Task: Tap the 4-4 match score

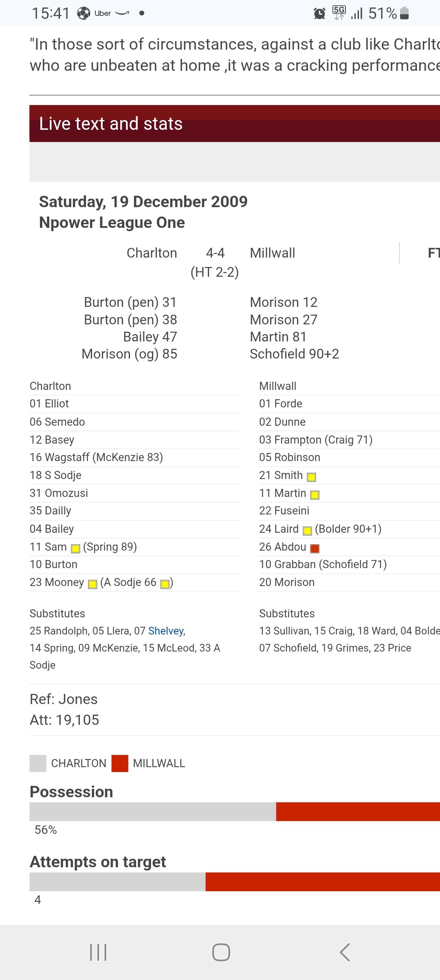Action: [215, 253]
